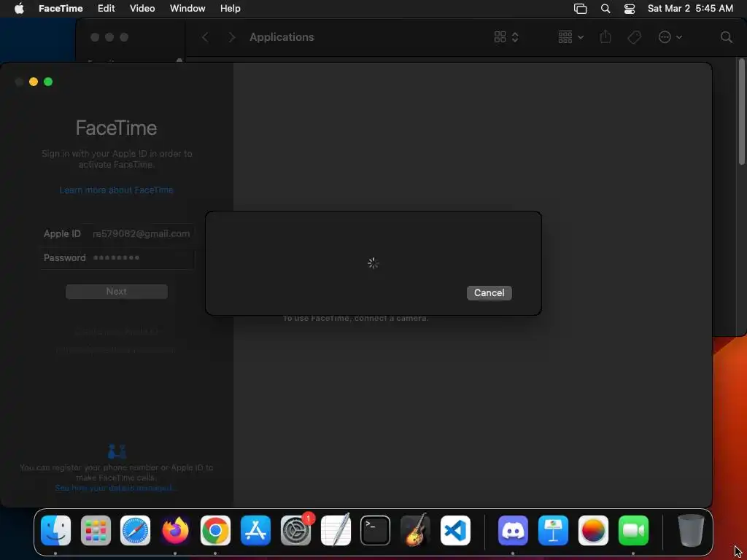Zoom the FaceTime window with green button
Image resolution: width=747 pixels, height=560 pixels.
[48, 82]
